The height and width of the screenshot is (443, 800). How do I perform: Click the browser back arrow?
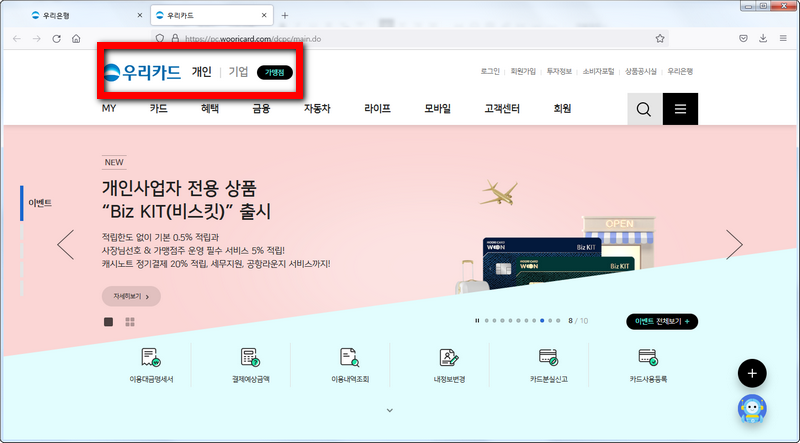pos(17,39)
